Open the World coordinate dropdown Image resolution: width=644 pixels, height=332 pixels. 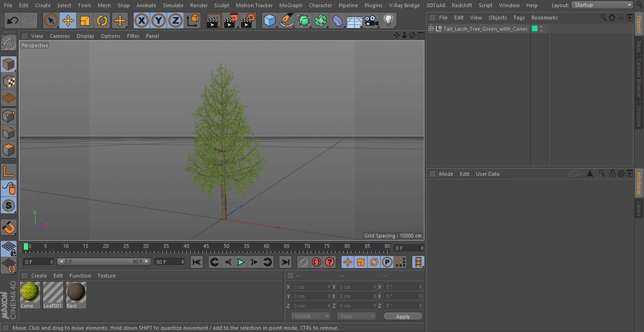(311, 316)
